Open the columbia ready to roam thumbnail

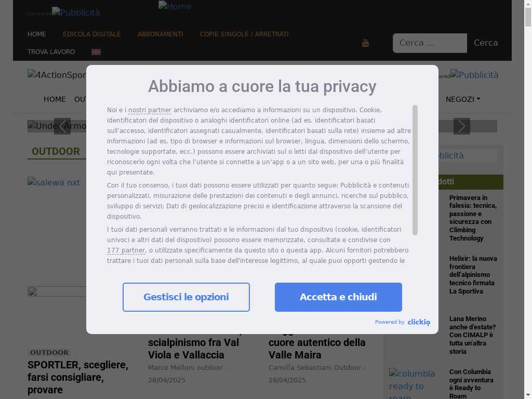412,383
